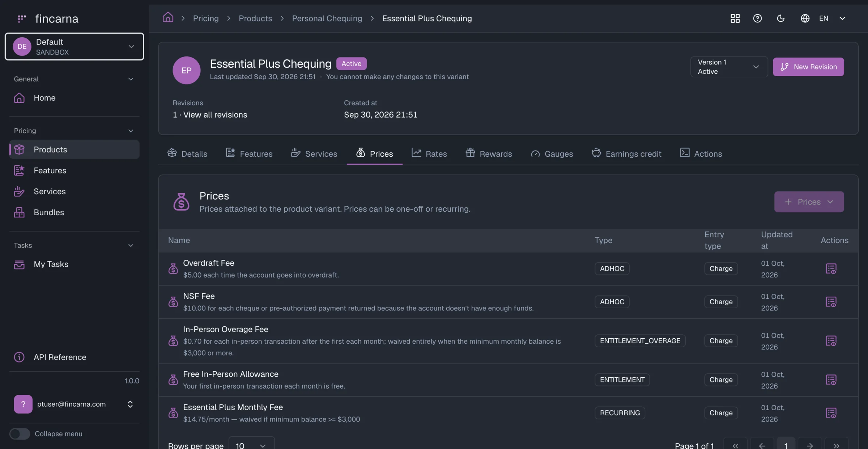This screenshot has height=449, width=868.
Task: Click the RECURRING type badge
Action: [620, 413]
